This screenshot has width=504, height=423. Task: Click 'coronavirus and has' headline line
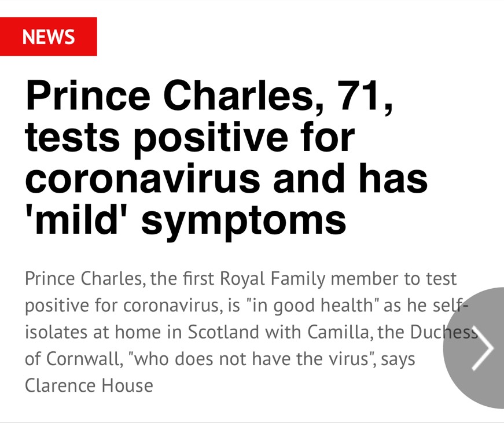(226, 178)
